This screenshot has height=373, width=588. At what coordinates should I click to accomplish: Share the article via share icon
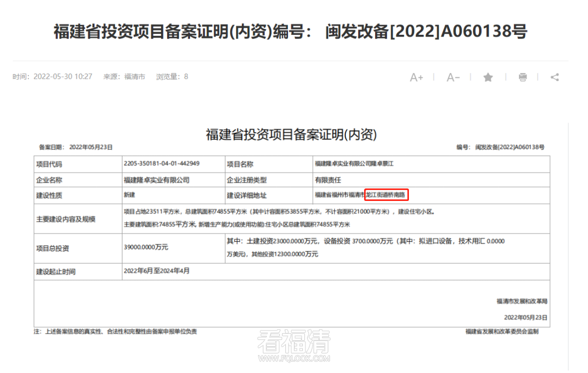(x=555, y=77)
